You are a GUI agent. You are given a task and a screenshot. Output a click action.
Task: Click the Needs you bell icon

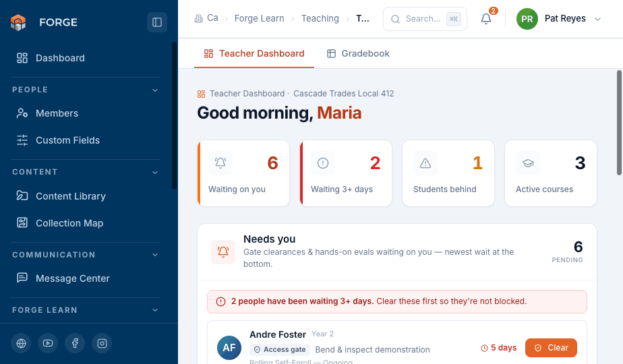[x=223, y=251]
